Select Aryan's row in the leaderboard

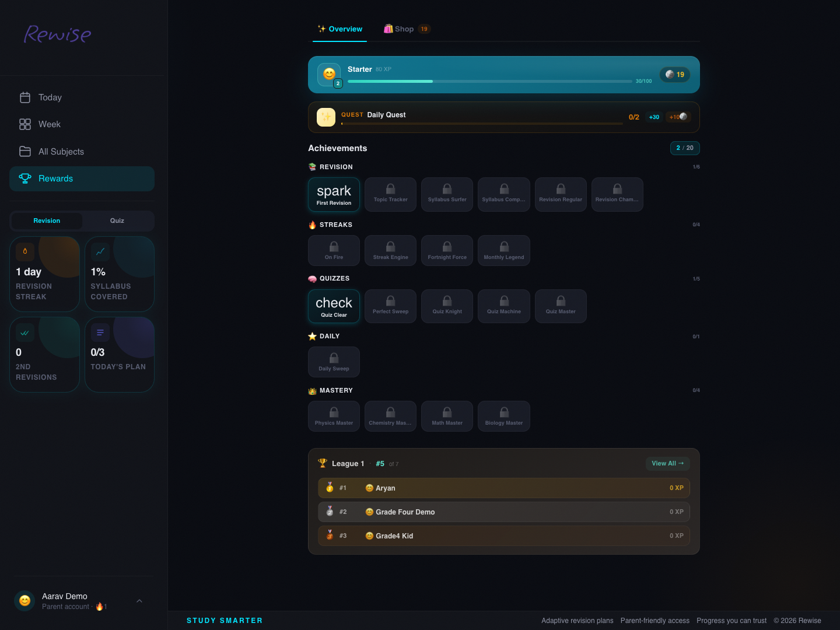tap(504, 488)
